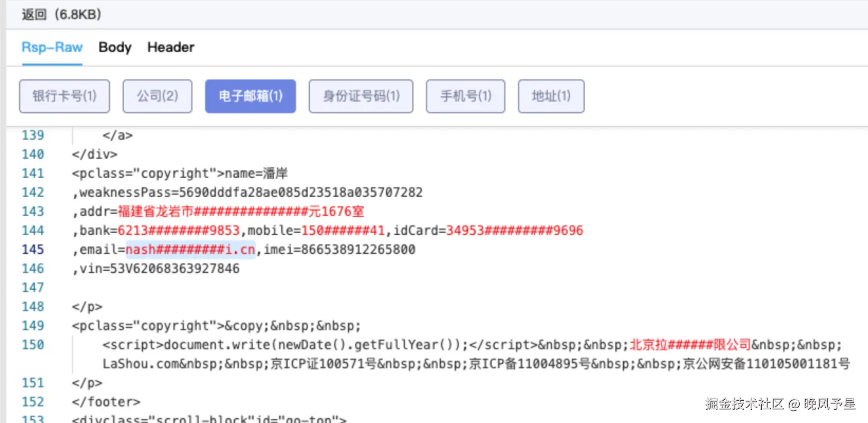Click line number 149
The image size is (868, 423).
[x=33, y=326]
